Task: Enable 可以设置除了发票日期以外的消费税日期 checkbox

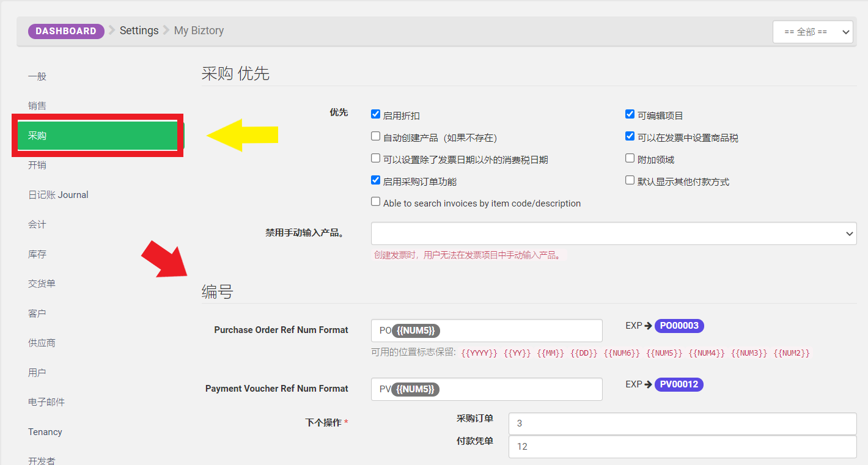Action: click(x=376, y=158)
